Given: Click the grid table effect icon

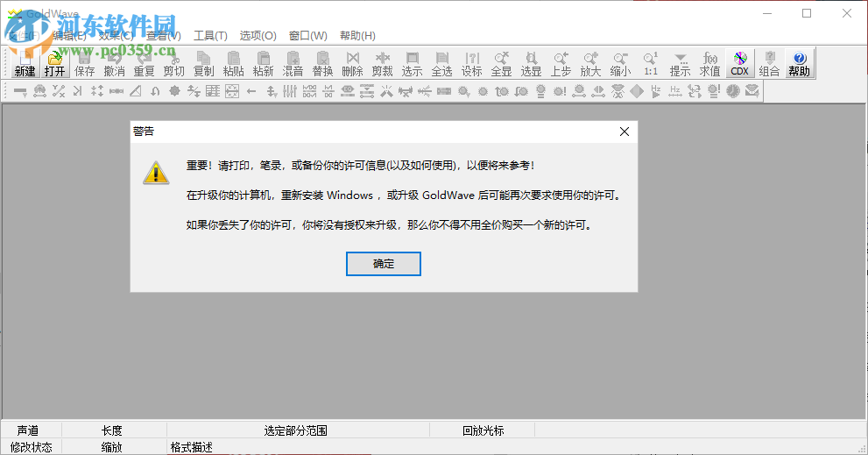Looking at the screenshot, I should pos(213,91).
